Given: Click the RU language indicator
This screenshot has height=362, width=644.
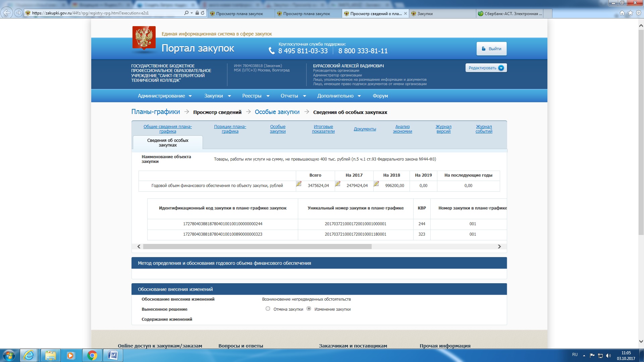Looking at the screenshot, I should pyautogui.click(x=575, y=355).
